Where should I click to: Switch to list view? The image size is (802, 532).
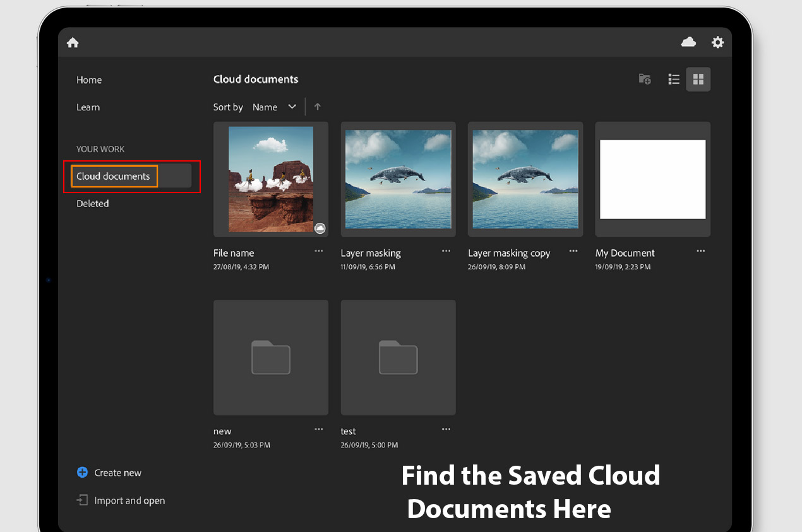coord(674,79)
